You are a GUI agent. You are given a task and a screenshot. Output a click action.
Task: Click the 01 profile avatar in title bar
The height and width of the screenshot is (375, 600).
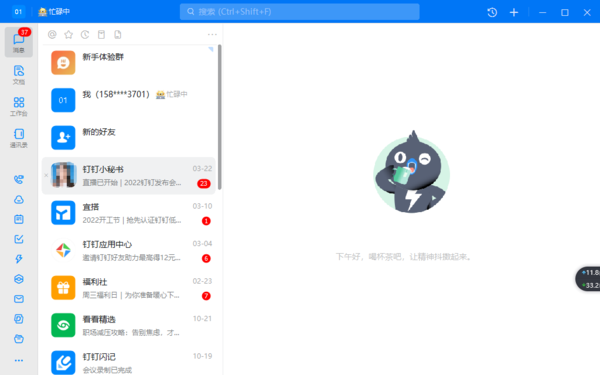click(x=18, y=11)
